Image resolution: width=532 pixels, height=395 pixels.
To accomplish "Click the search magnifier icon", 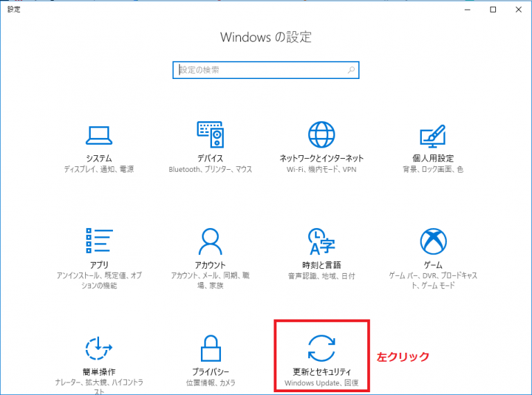I will tap(351, 70).
